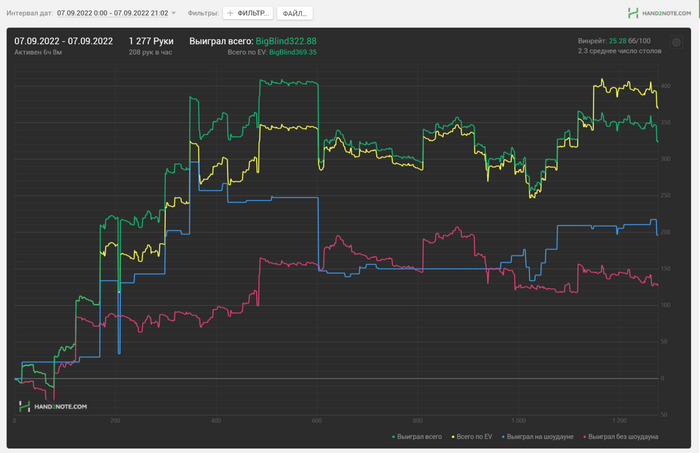Click the pink legend dot for Выиграл без шоудауна
The width and height of the screenshot is (700, 453).
585,437
